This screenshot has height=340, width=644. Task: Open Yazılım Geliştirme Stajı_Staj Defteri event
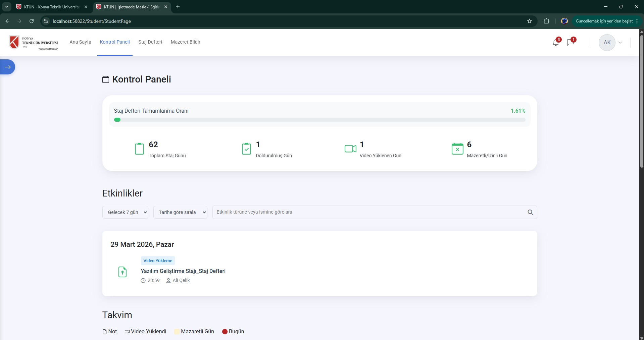pos(183,271)
